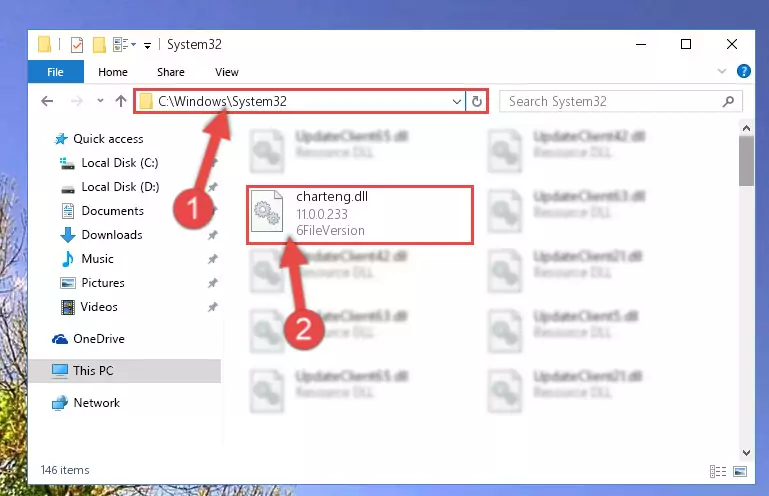769x496 pixels.
Task: Click the This PC monitor icon
Action: (x=60, y=371)
